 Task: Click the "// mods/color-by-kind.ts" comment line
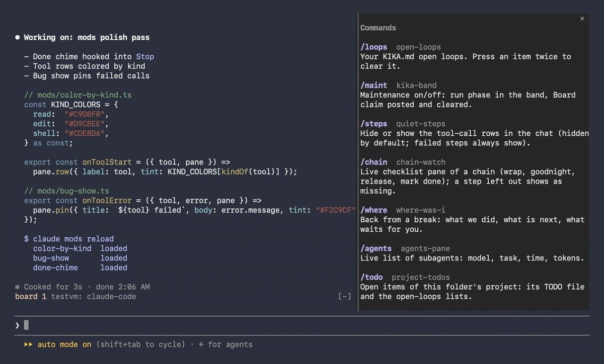click(x=78, y=95)
